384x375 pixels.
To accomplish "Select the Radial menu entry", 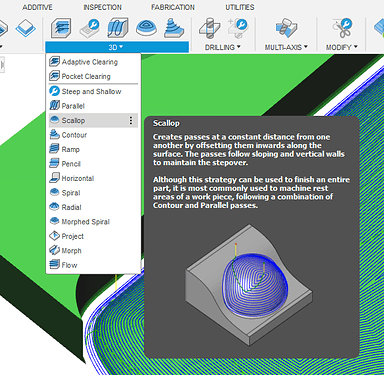I will 93,207.
